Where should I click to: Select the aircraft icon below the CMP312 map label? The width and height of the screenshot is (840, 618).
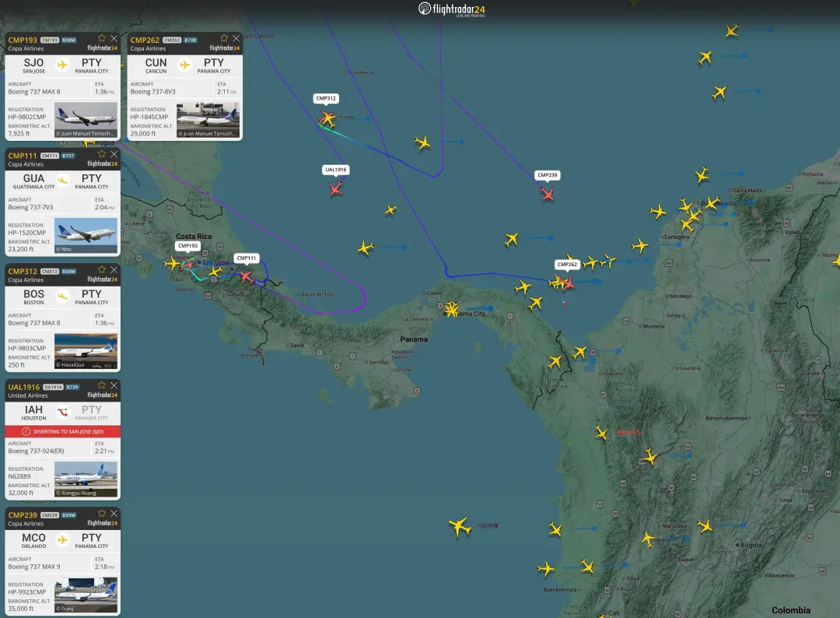[x=327, y=118]
